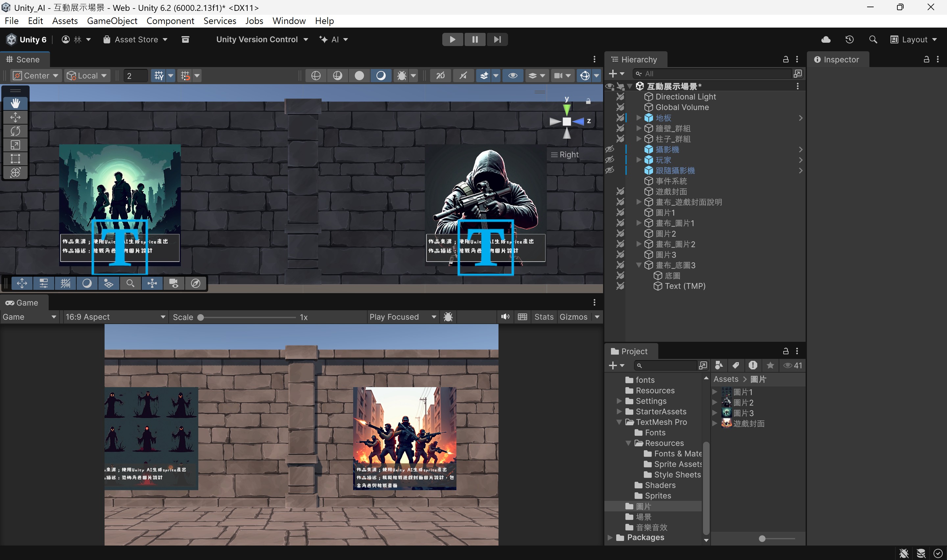Open the Unity Cloud icon
This screenshot has width=947, height=560.
click(826, 39)
